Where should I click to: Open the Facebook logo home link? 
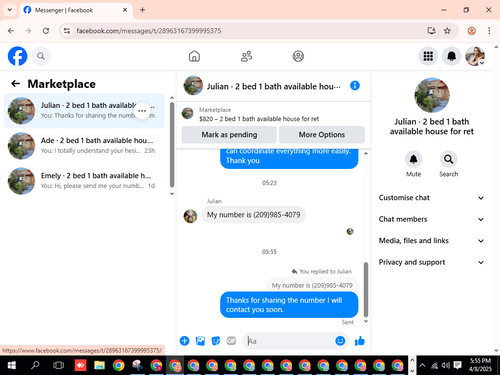17,56
